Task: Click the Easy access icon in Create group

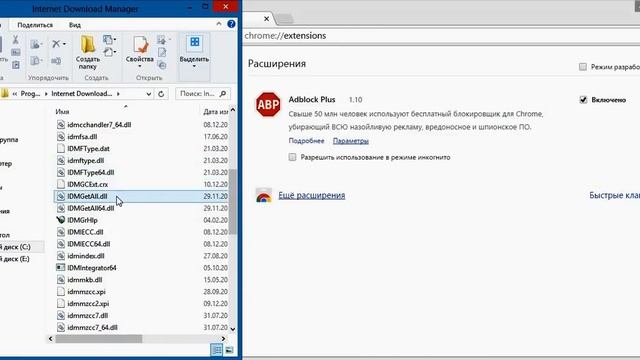Action: [108, 52]
